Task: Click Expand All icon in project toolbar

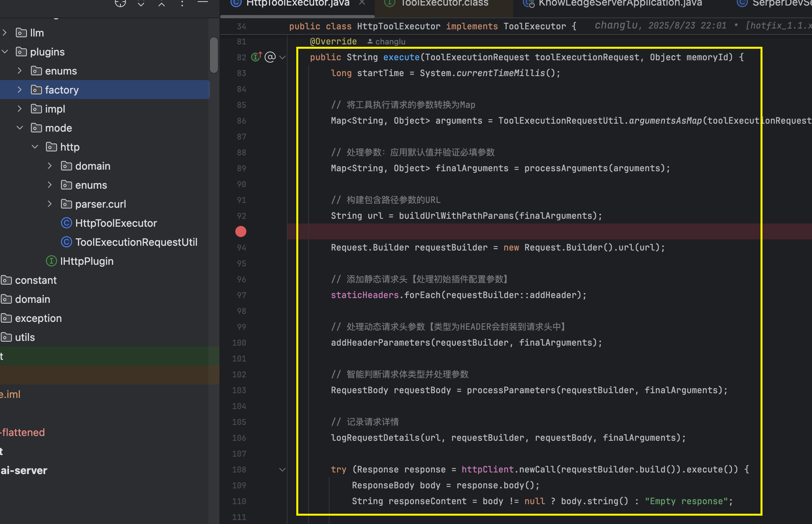Action: pos(141,4)
